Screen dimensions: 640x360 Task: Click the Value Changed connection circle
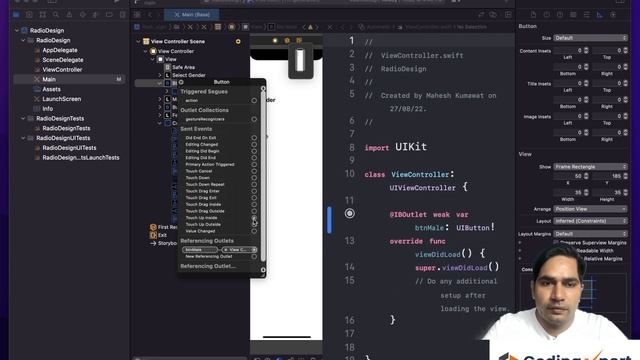coord(254,231)
